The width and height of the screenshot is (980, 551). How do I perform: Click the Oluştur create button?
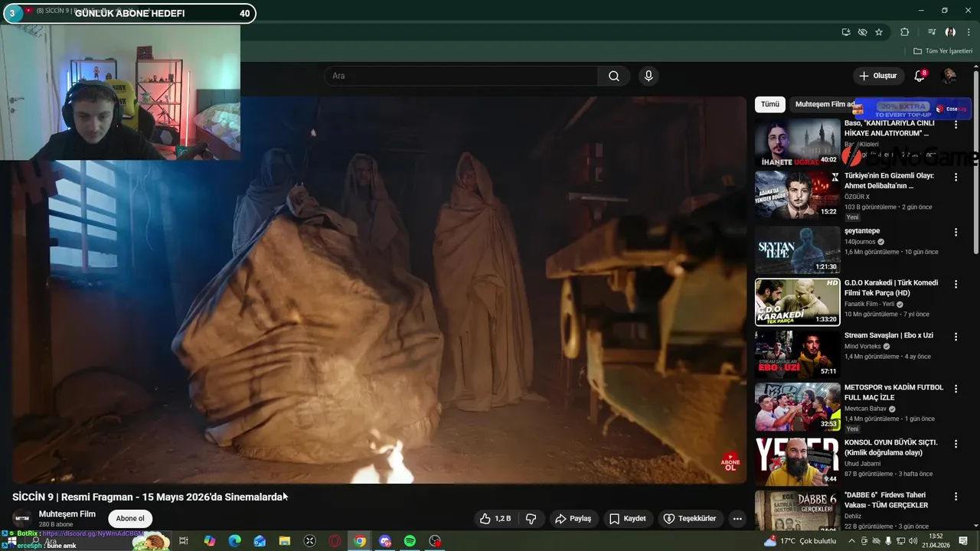coord(878,76)
